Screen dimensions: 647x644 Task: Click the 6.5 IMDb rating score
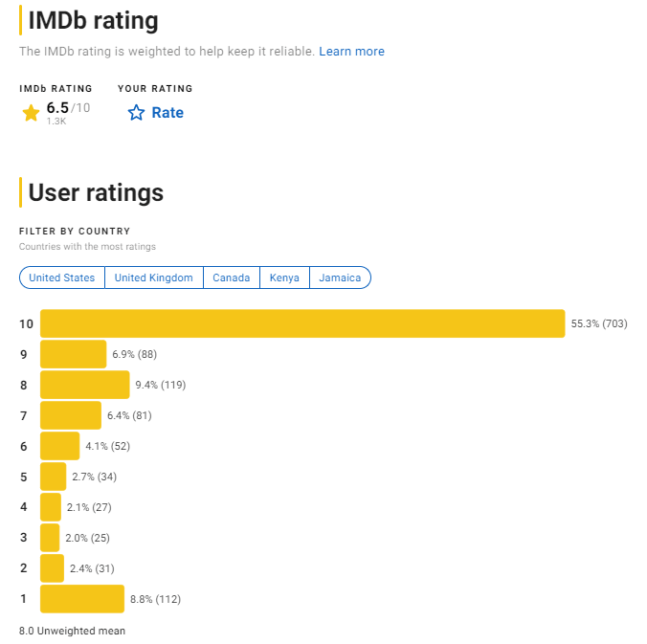point(57,108)
